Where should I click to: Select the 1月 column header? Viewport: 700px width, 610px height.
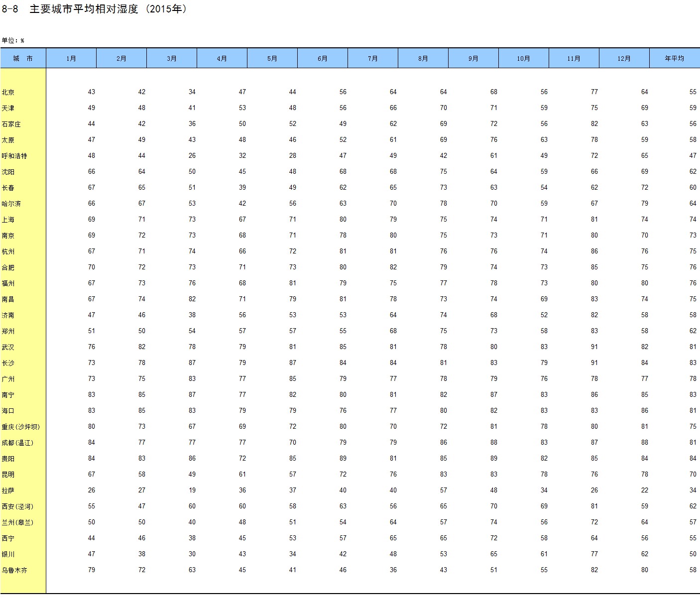pos(71,58)
